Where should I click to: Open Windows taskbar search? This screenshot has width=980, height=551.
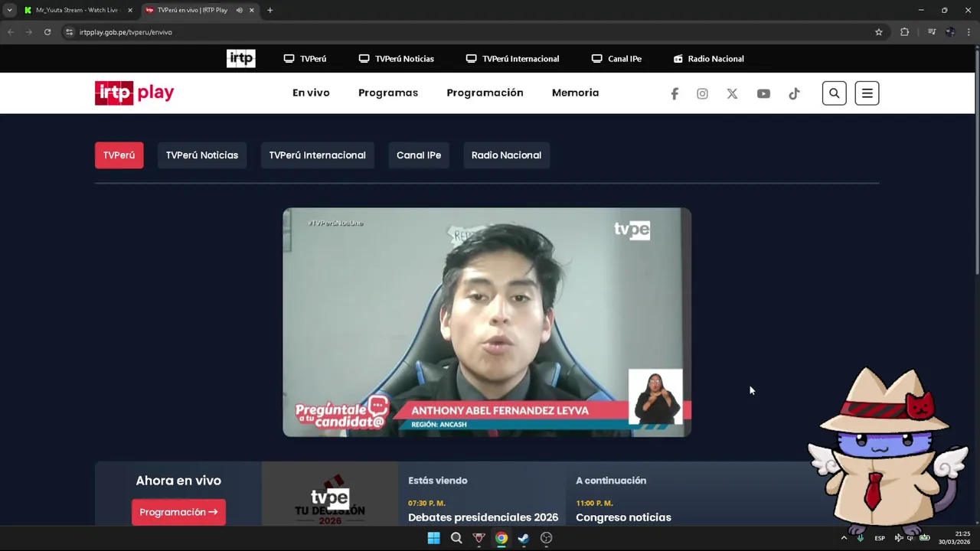click(456, 538)
